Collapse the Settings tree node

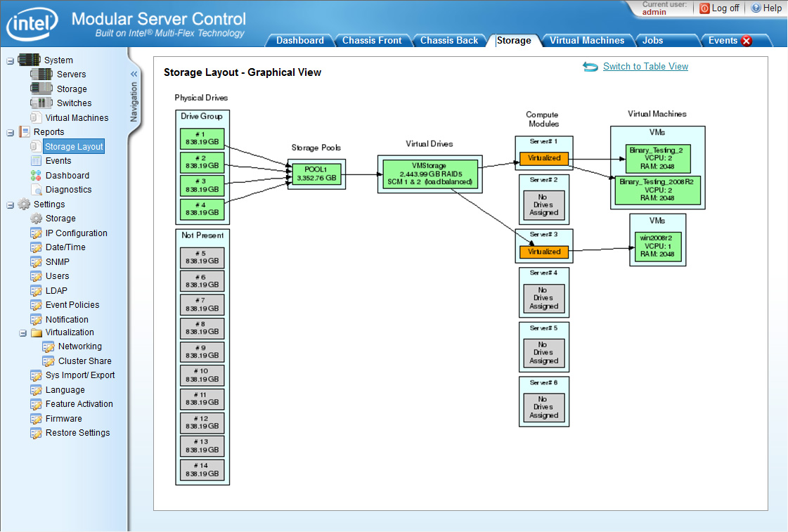10,205
